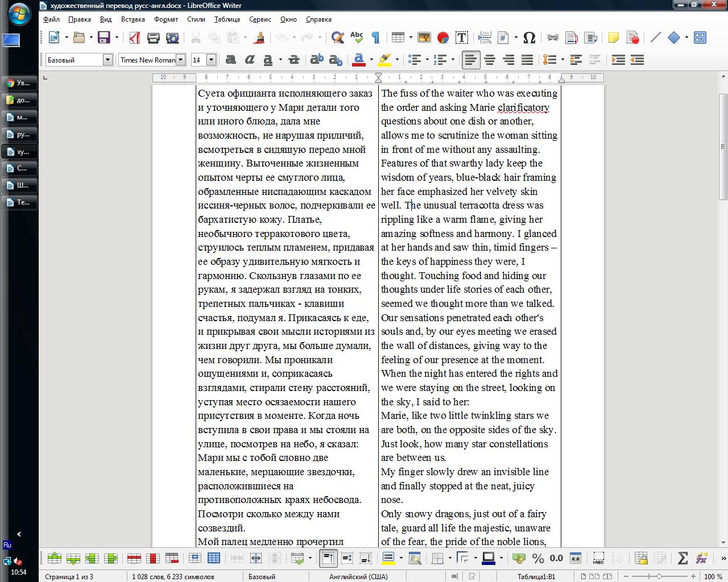Insert a table from the toolbar
Viewport: 728px width, 582px height.
coord(398,38)
